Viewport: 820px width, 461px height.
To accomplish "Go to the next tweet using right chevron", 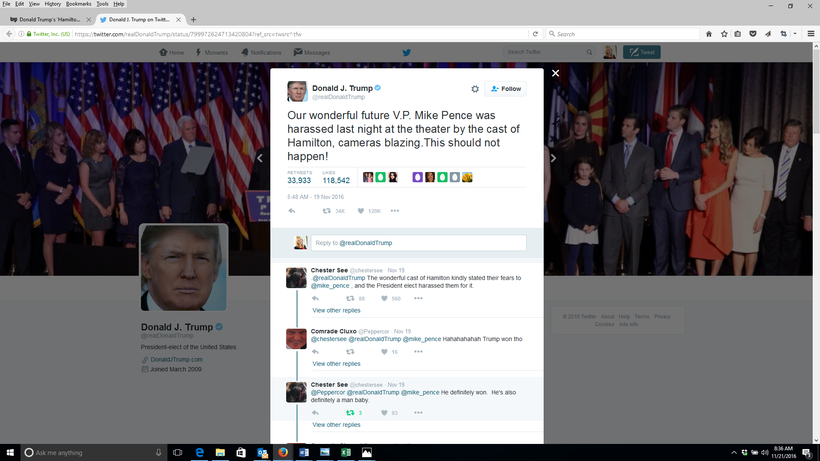I will (x=553, y=158).
